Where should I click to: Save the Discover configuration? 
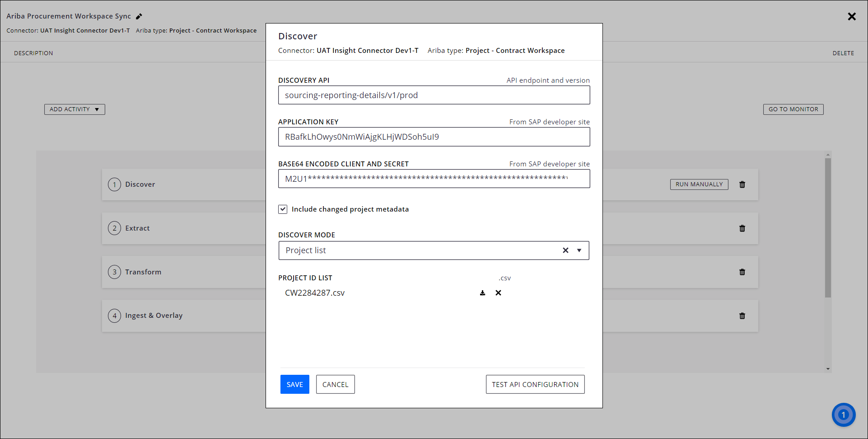point(294,384)
